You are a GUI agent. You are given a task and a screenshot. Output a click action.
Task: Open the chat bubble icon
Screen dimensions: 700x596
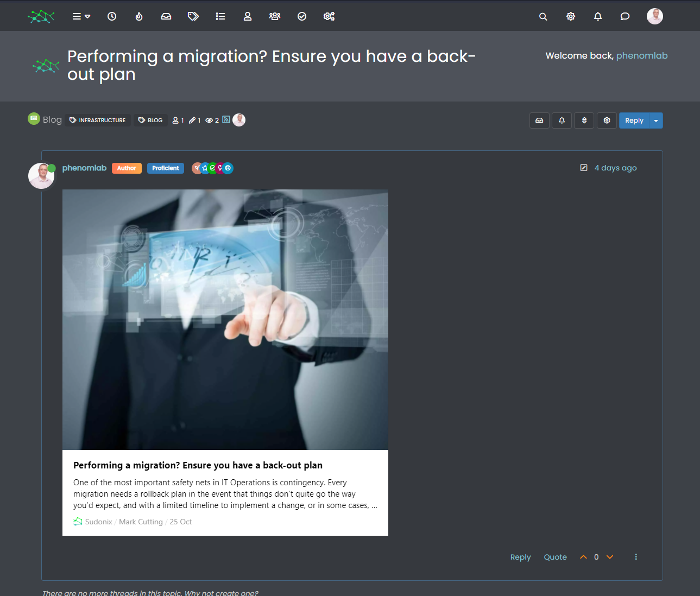point(625,16)
